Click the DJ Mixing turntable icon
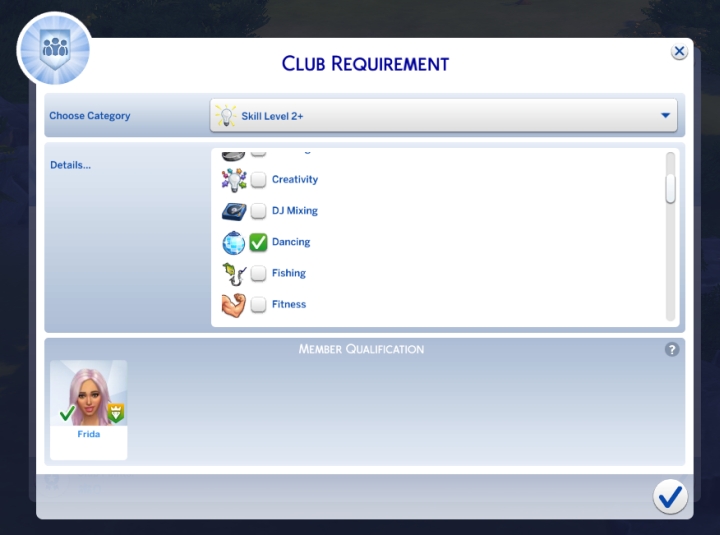720x535 pixels. 234,211
